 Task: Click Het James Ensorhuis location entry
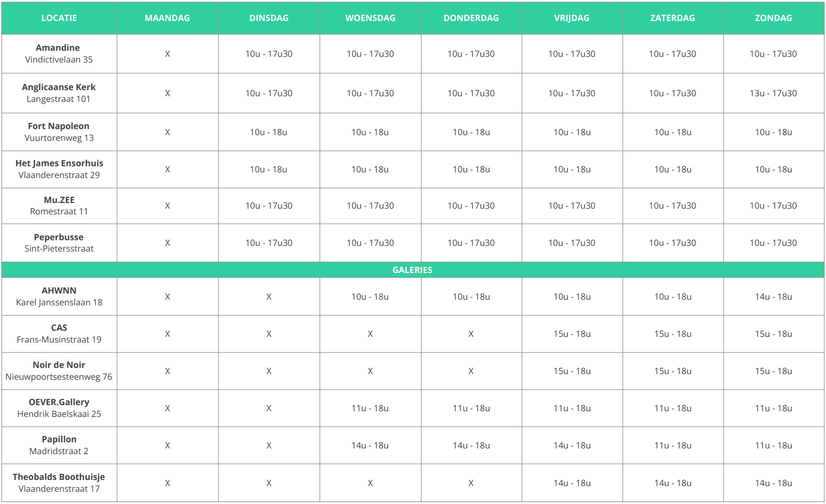pos(59,170)
